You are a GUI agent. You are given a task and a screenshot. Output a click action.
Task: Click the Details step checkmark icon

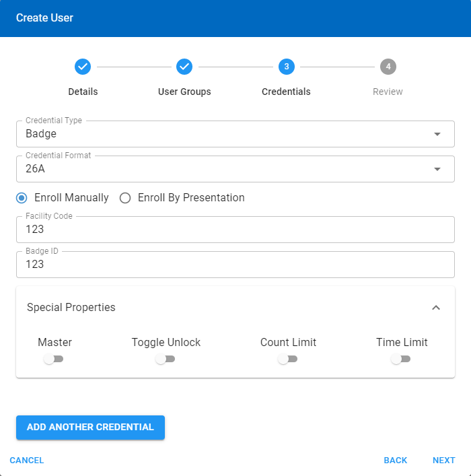tap(83, 67)
